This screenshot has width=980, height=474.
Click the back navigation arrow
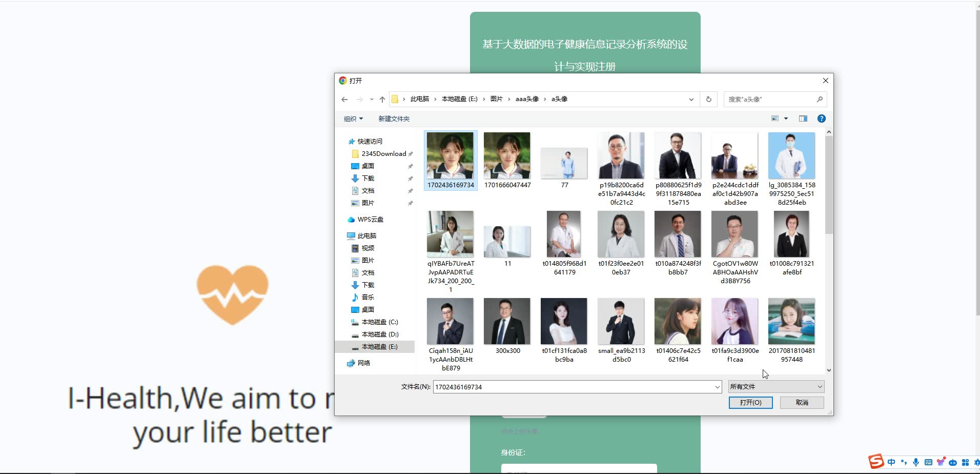point(344,99)
